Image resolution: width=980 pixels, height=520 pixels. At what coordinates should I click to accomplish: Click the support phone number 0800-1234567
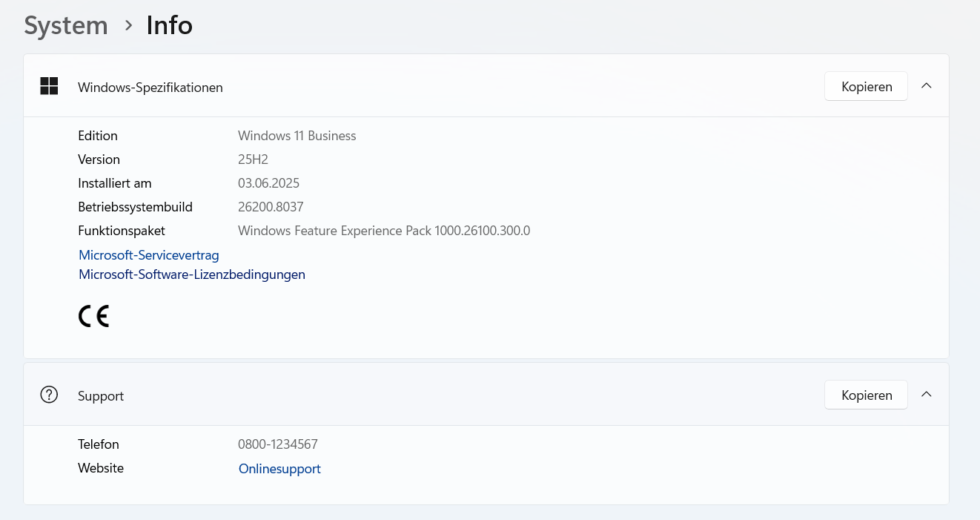point(278,444)
